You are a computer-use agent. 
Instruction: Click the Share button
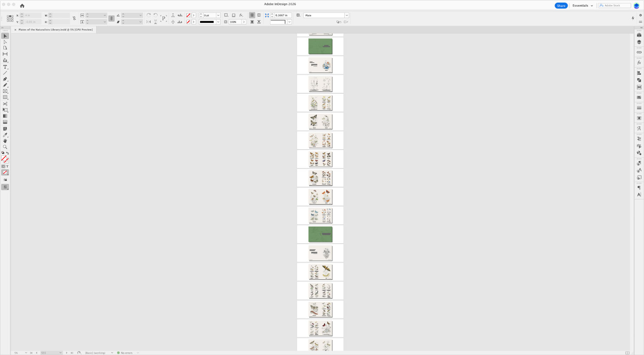[561, 6]
